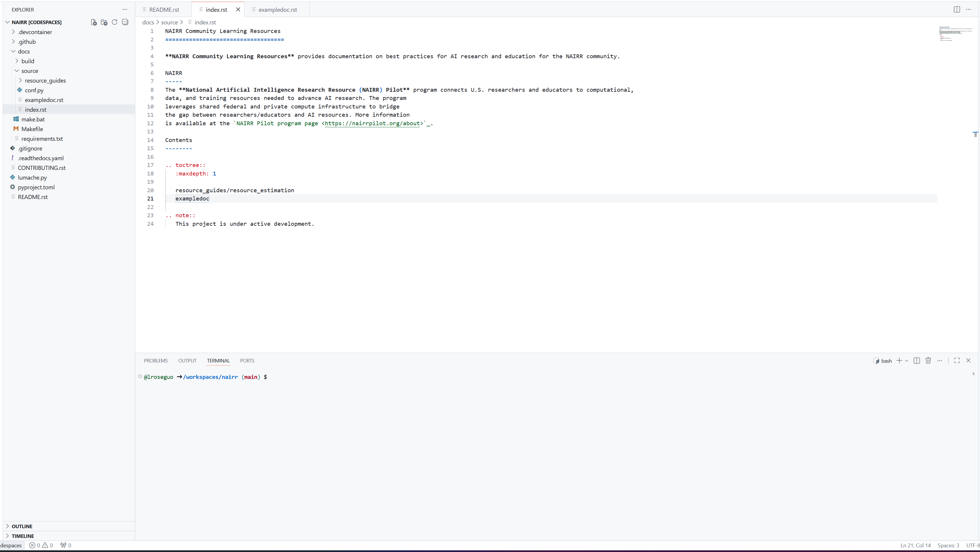Open CONTRIBUTING.rst from Explorer
Viewport: 980px width, 552px height.
41,168
